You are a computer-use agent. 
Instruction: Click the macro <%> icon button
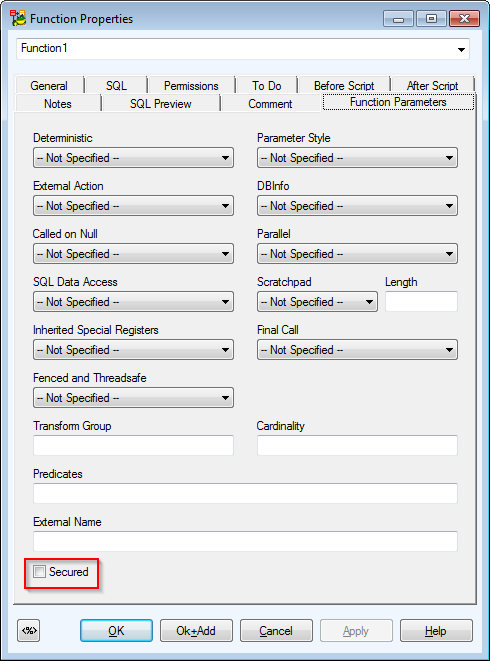click(x=29, y=631)
